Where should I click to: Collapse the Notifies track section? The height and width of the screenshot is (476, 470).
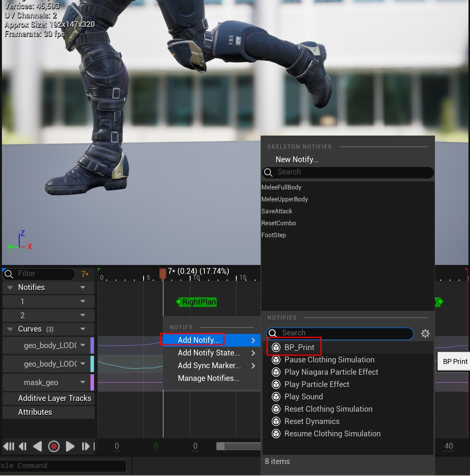[x=10, y=288]
